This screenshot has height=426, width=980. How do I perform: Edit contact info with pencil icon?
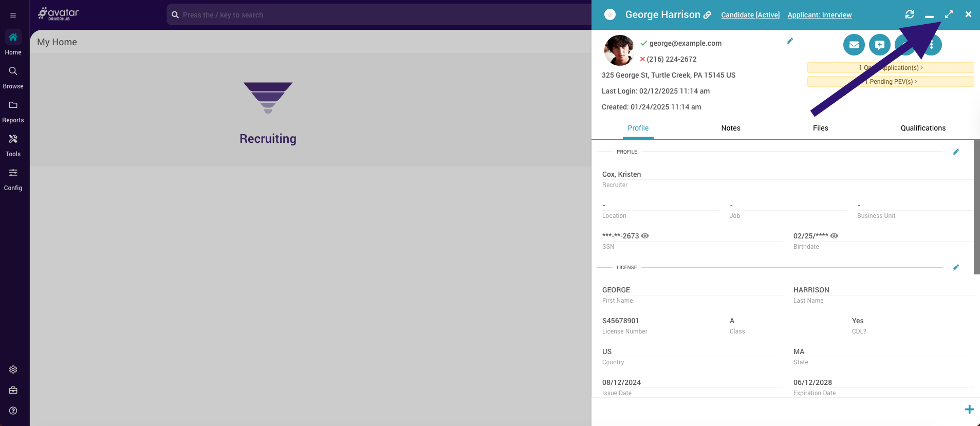[790, 41]
